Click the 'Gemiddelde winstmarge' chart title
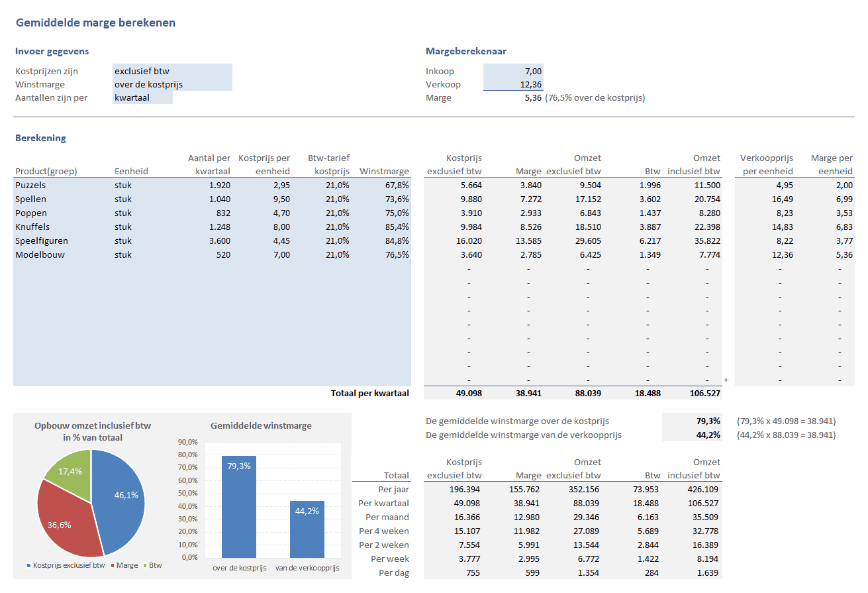Viewport: 868px width, 593px height. 261,426
